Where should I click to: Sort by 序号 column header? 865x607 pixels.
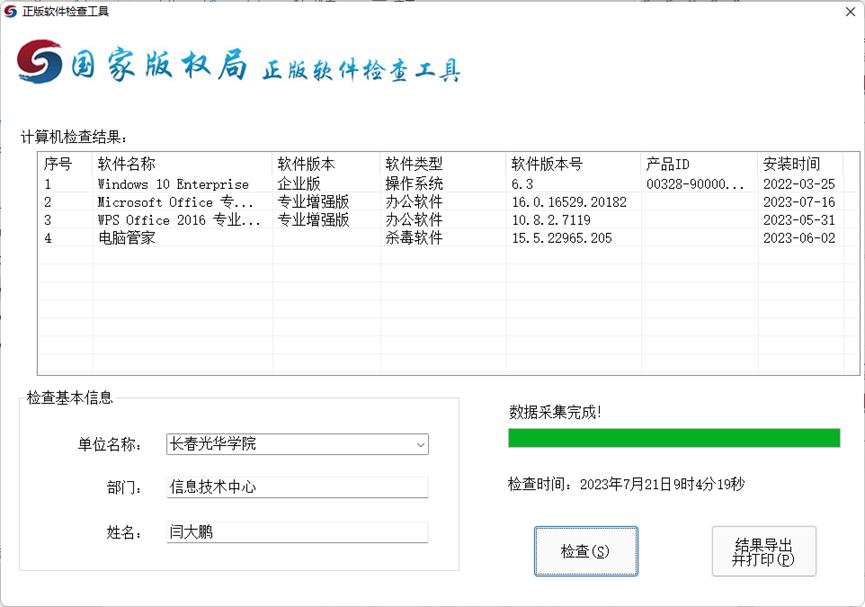pos(65,164)
